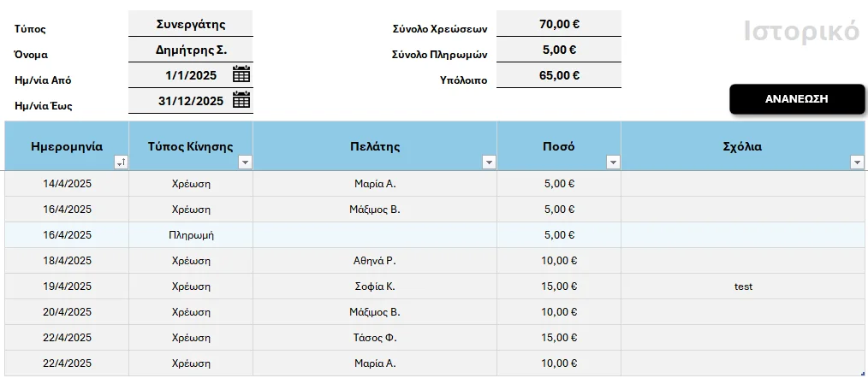
Task: Expand the Ποσό column filter arrow
Action: tap(613, 162)
